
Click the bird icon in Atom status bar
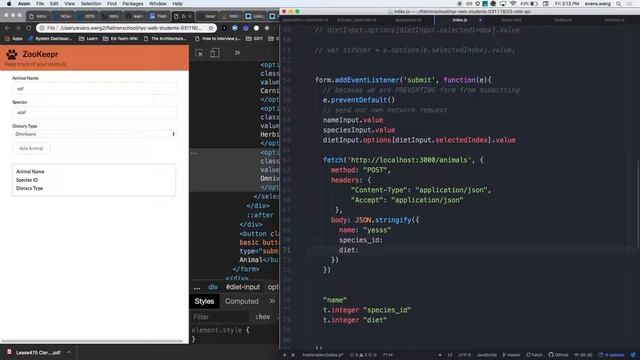point(633,355)
